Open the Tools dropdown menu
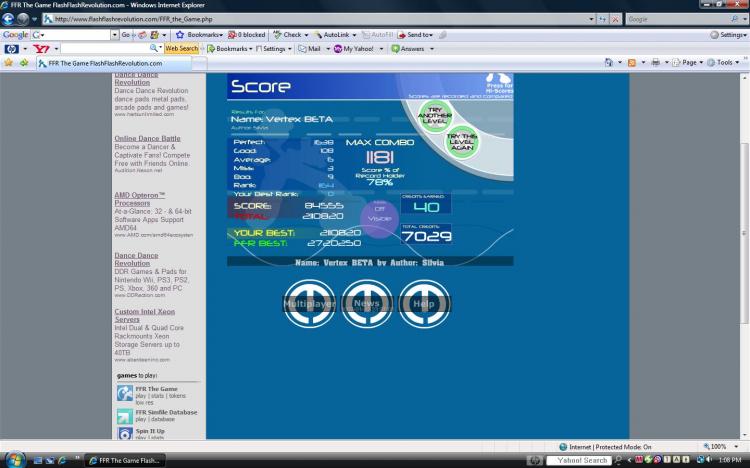This screenshot has width=750, height=468. point(726,63)
